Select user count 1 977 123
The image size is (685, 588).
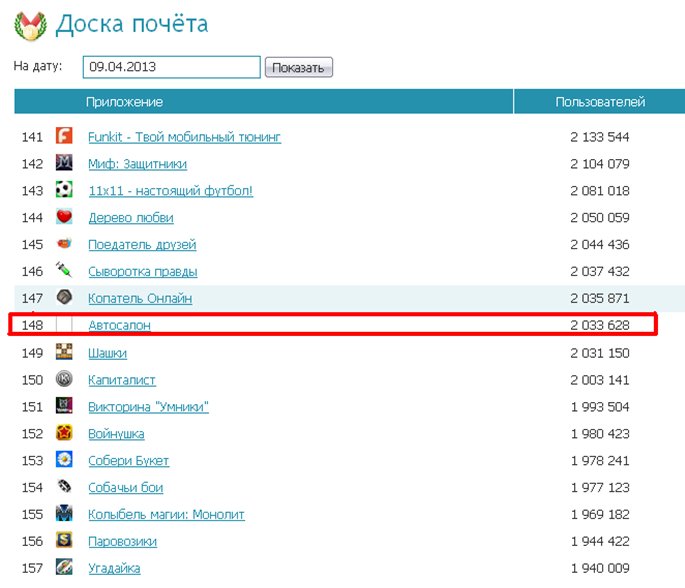point(600,488)
